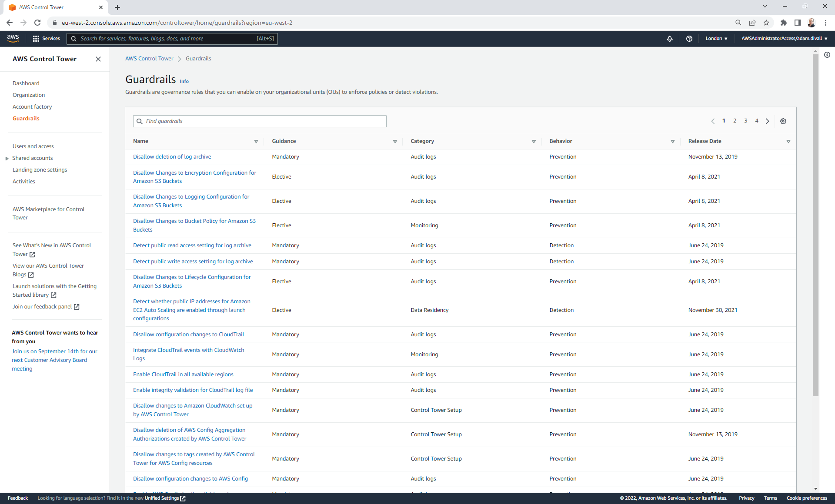Open the Disallow deletion of log archive guardrail
Screen dimensions: 835x504
(172, 156)
